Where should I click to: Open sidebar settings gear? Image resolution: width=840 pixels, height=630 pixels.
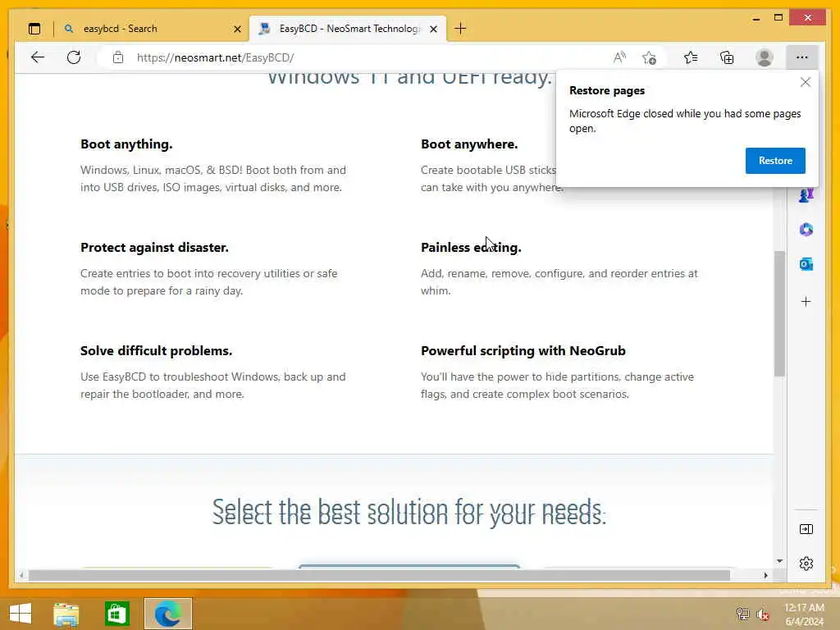[806, 564]
